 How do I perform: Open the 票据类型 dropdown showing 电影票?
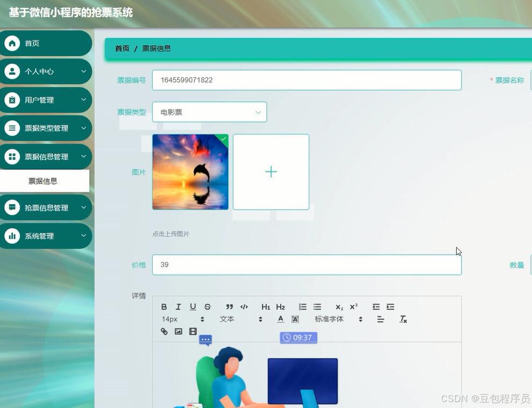pos(209,112)
